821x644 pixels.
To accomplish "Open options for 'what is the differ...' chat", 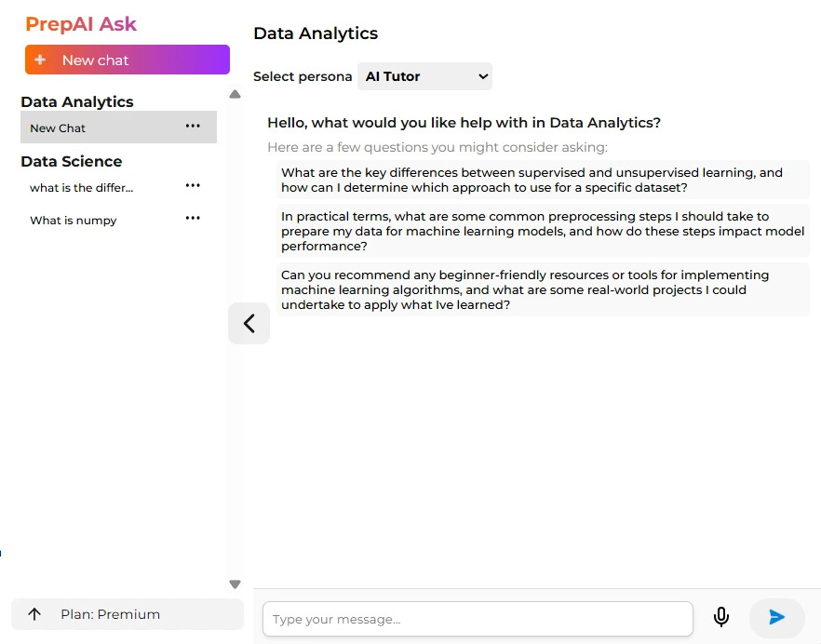I will coord(193,185).
